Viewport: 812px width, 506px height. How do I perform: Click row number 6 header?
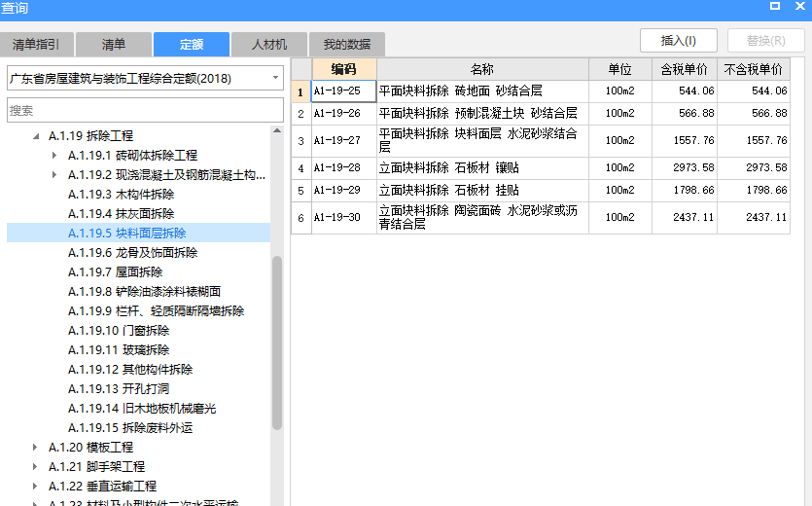pos(300,218)
